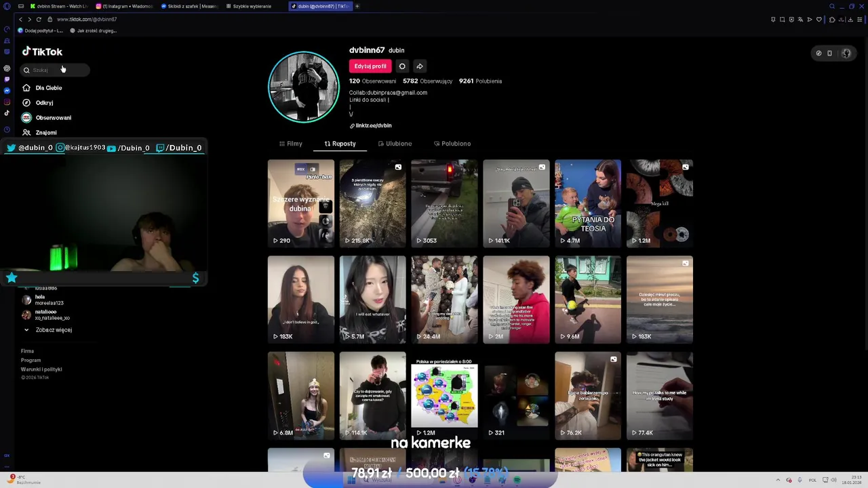Open 'I don't believe in god' video
The height and width of the screenshot is (488, 868).
[x=301, y=300]
